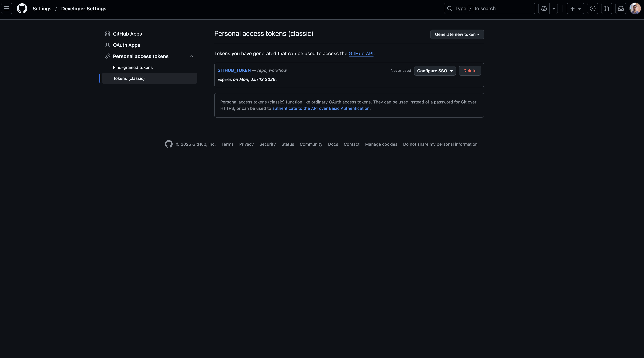The width and height of the screenshot is (644, 358).
Task: Open the pull requests icon
Action: point(607,8)
